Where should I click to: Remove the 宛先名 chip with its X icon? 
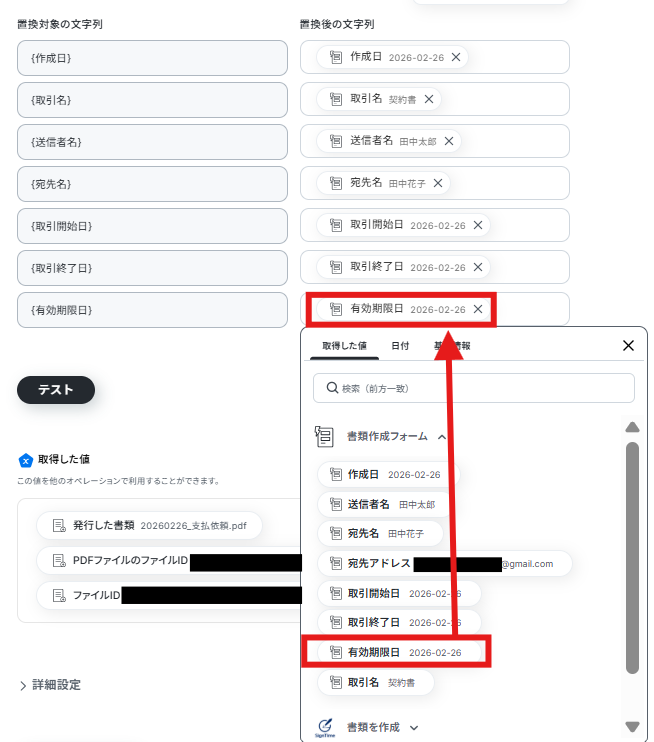(438, 183)
